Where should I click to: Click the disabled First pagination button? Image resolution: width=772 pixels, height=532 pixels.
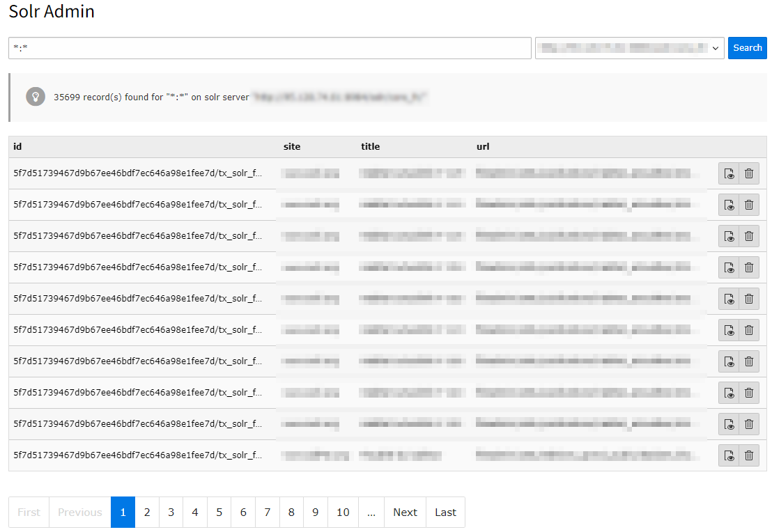pos(29,513)
